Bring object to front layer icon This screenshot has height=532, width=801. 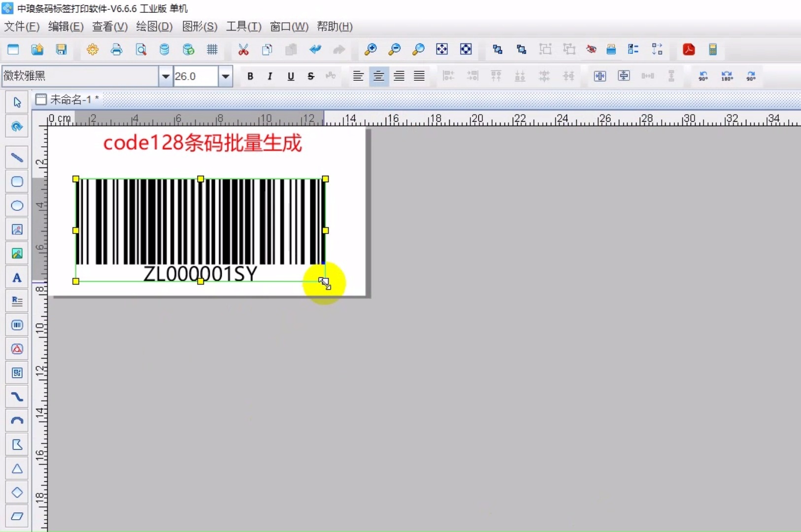(498, 49)
